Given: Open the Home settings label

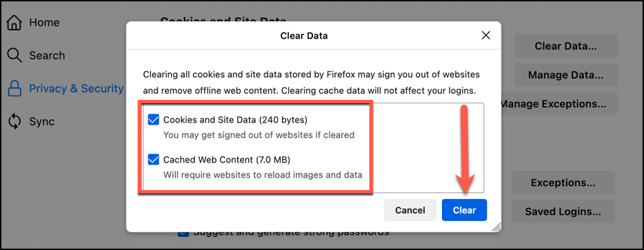Looking at the screenshot, I should (x=44, y=22).
